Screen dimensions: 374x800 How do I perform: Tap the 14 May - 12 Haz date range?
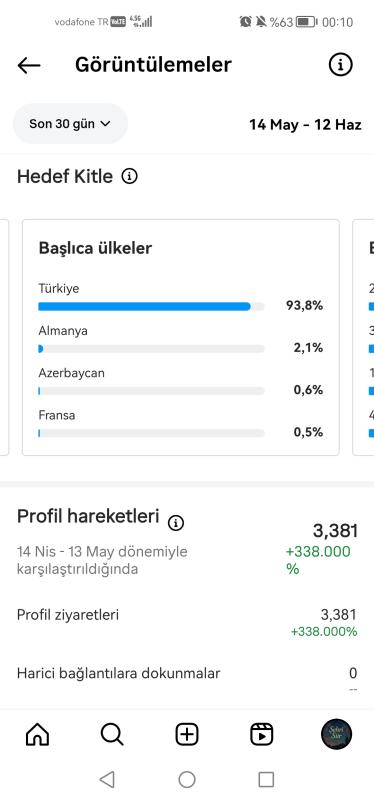[x=305, y=124]
